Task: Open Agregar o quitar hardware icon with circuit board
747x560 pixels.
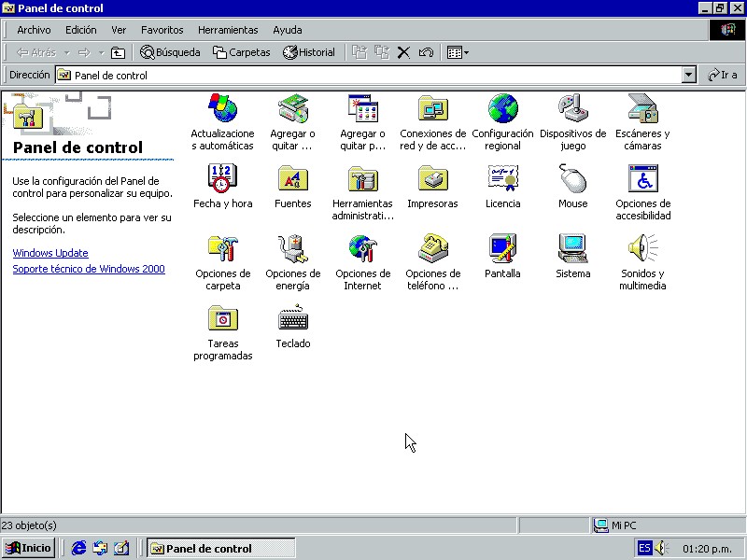Action: click(293, 108)
